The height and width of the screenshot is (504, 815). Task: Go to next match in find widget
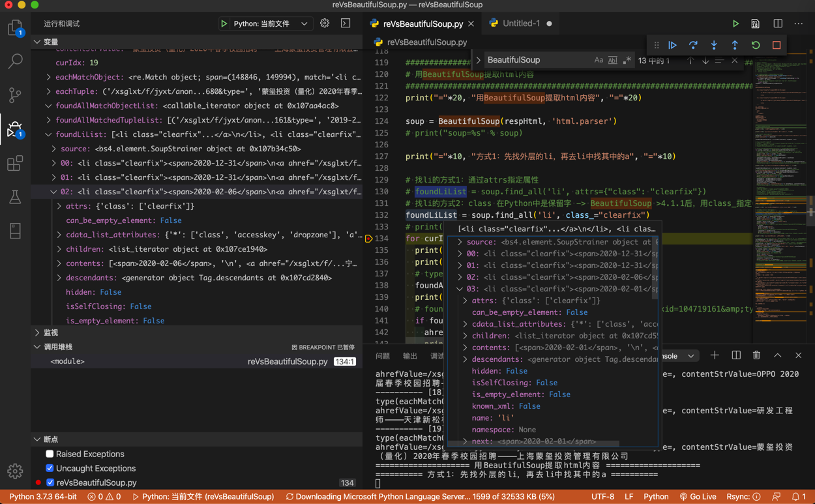[x=705, y=61]
